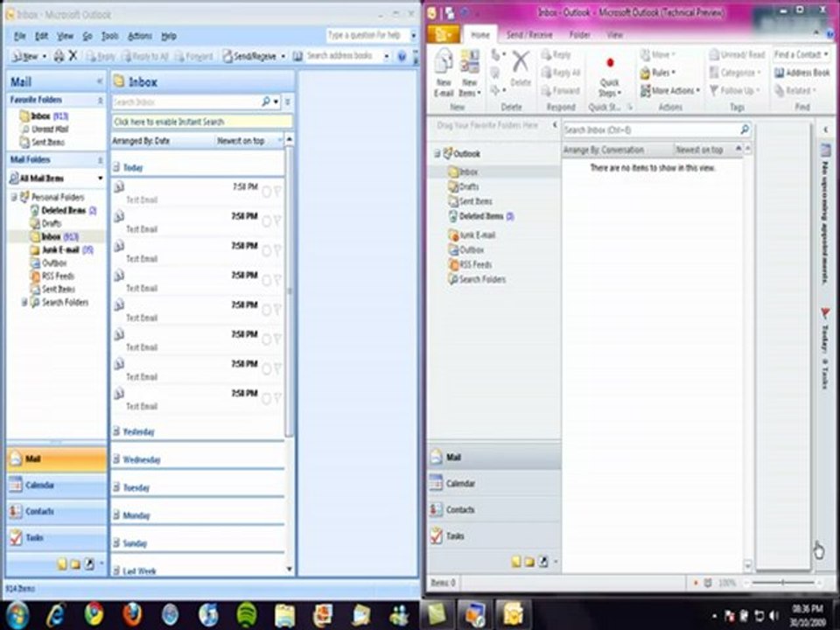Launch Firefox from the taskbar

[132, 614]
